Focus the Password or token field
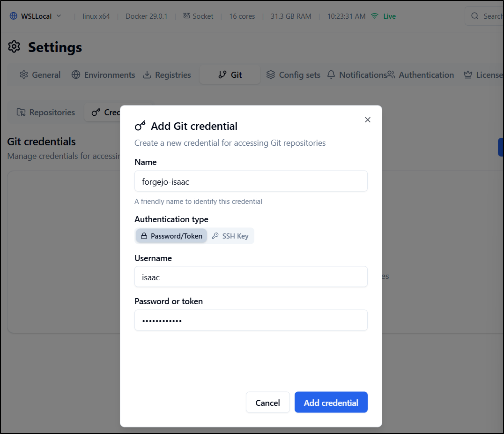 pyautogui.click(x=251, y=321)
